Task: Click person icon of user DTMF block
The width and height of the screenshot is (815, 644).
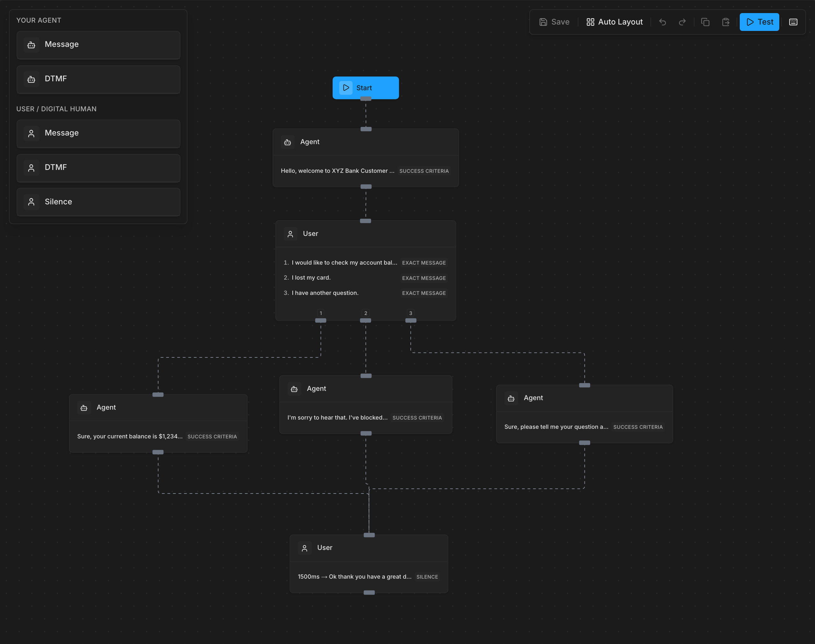Action: (x=31, y=168)
